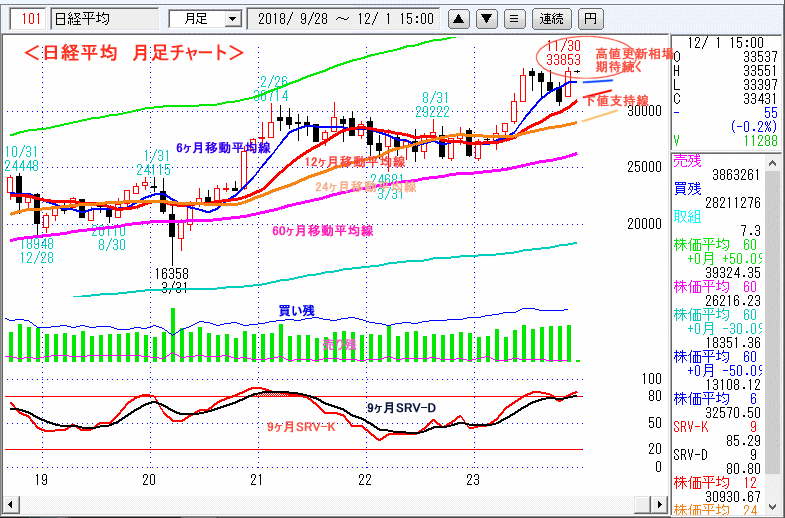Click the 16358 3/31 low price label

pos(171,279)
